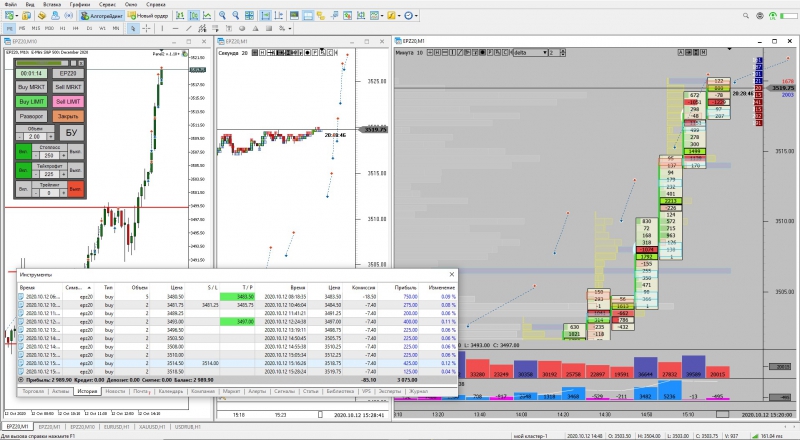Viewport: 800px width, 440px height.
Task: Switch chart to line chart icon
Action: pos(207,16)
